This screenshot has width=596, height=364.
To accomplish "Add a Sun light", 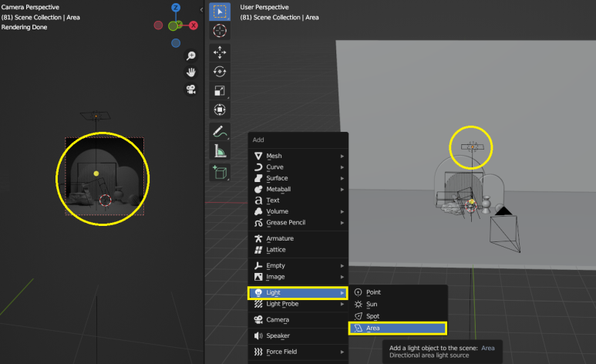I will (398, 305).
